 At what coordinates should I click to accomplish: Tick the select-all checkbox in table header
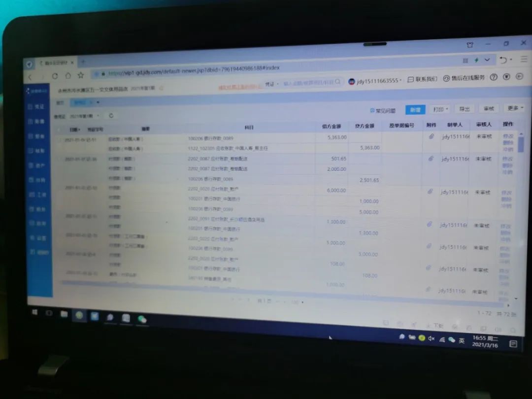pos(60,130)
